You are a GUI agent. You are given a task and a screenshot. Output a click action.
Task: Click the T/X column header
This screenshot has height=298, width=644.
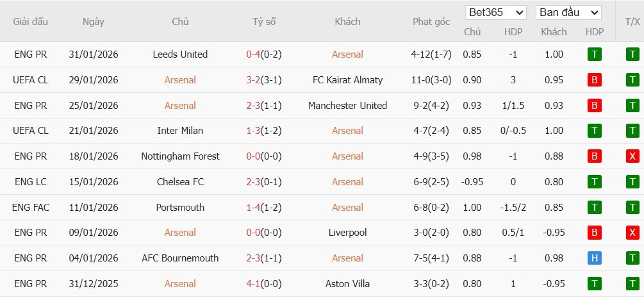[x=632, y=22]
